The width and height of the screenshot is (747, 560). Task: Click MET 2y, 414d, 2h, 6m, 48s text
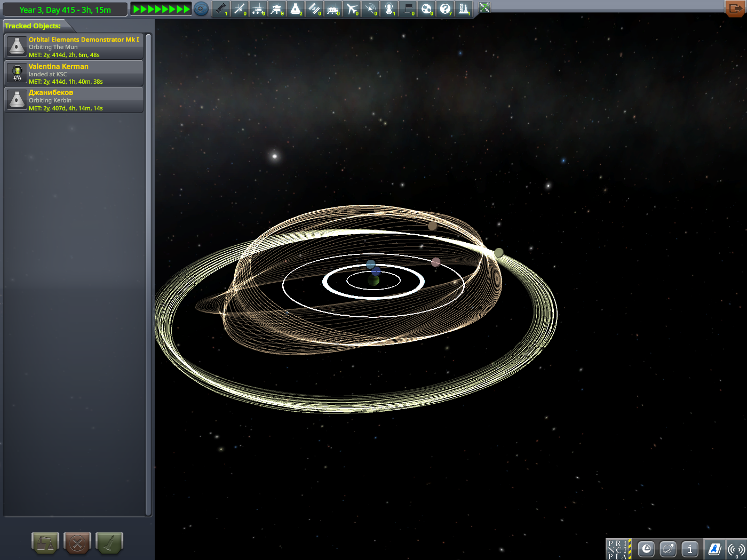tap(64, 55)
